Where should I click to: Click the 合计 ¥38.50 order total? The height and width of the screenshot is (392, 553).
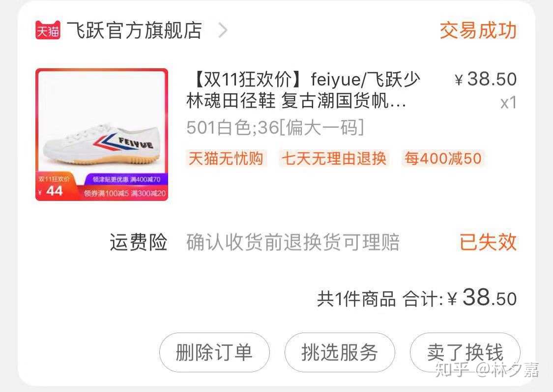click(460, 298)
